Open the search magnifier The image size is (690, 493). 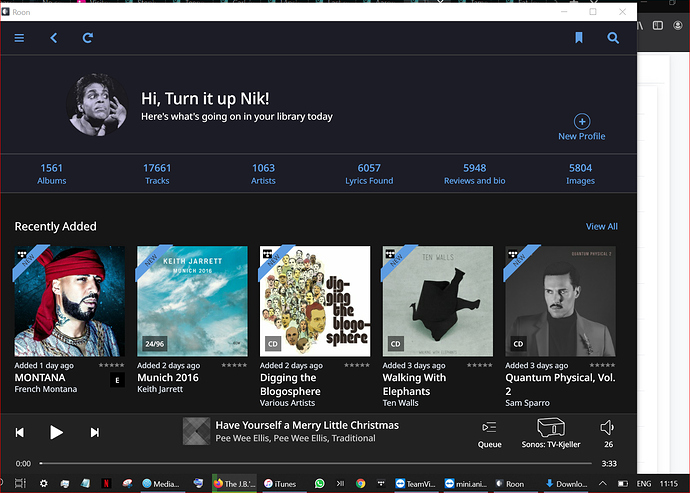pyautogui.click(x=613, y=38)
